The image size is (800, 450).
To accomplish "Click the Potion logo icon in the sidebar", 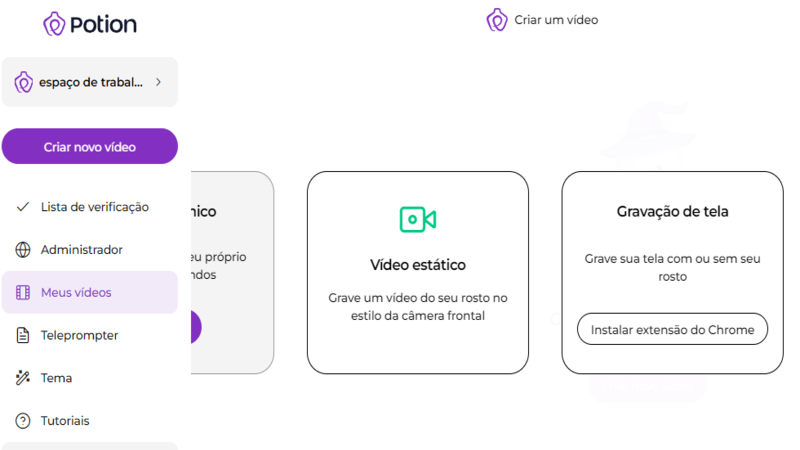I will [55, 24].
